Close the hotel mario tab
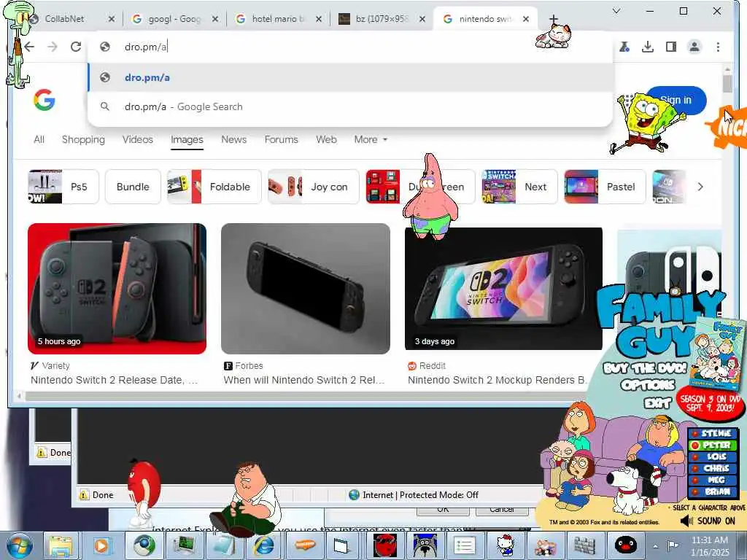The width and height of the screenshot is (747, 560). 319,18
